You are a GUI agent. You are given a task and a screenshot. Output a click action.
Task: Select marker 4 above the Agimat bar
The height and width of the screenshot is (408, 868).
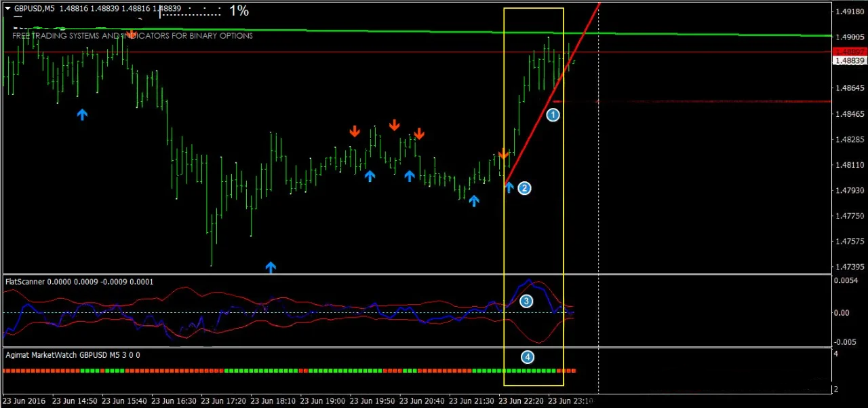click(528, 357)
